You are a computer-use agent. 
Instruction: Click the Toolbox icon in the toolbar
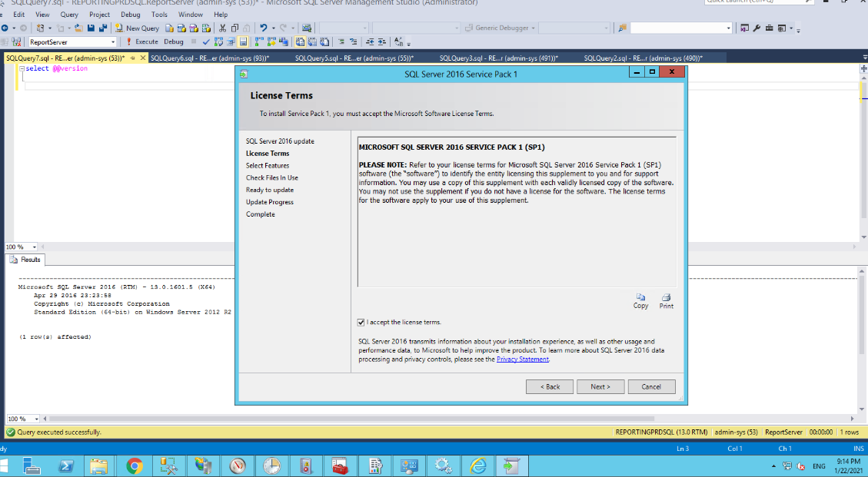tap(769, 28)
